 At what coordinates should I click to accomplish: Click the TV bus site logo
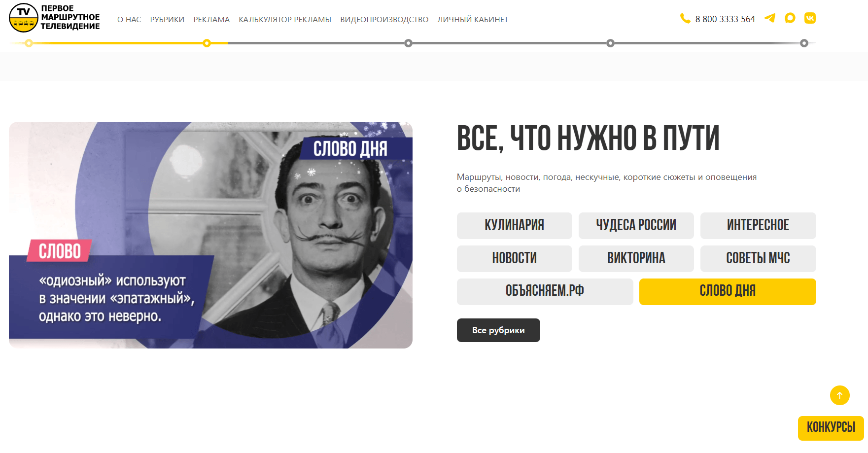tap(55, 18)
